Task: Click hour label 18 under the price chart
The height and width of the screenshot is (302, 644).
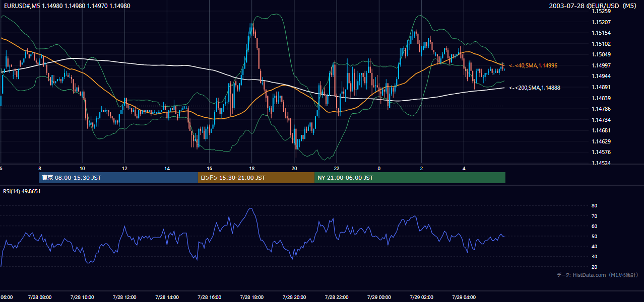Action: 252,168
